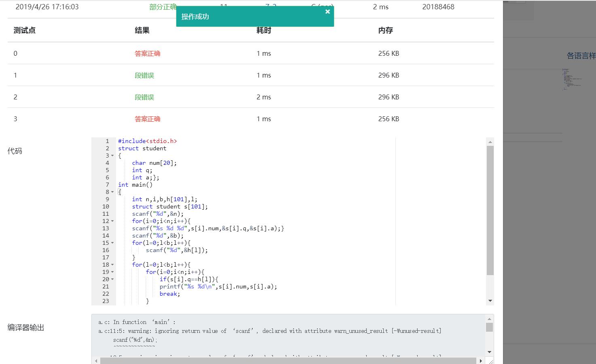Collapse code fold at line 19
596x364 pixels.
[x=112, y=272]
